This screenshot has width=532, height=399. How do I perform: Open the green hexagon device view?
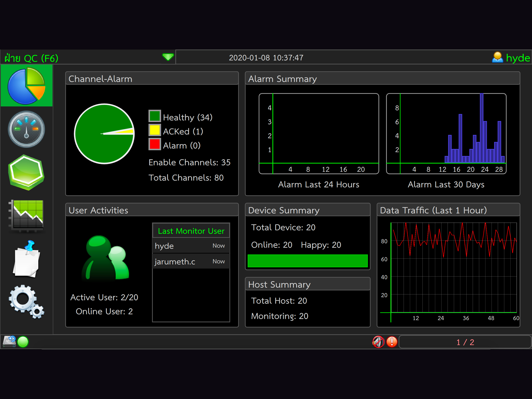point(26,173)
